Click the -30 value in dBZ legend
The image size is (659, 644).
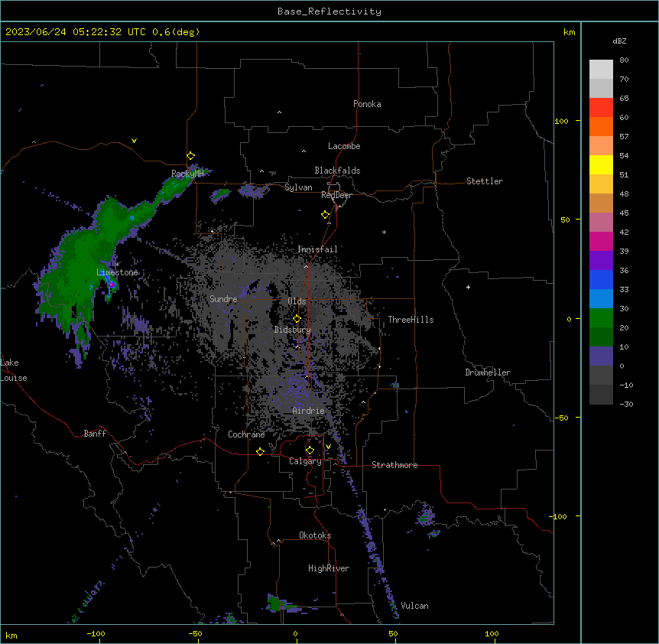click(x=626, y=404)
